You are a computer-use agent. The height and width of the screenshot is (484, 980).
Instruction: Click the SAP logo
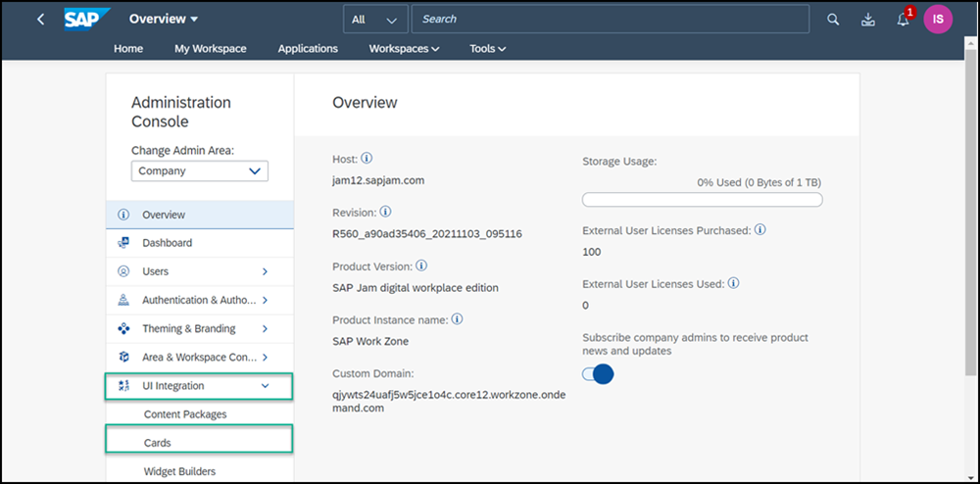(87, 20)
